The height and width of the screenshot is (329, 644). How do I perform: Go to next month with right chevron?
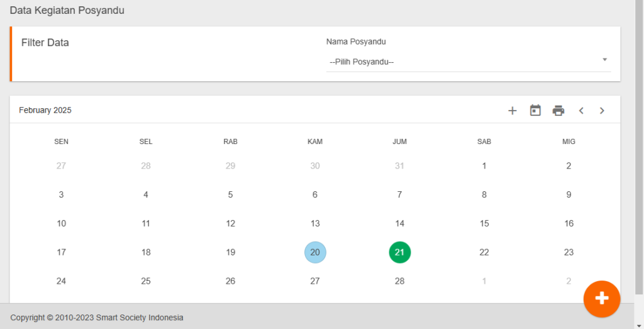(x=602, y=111)
